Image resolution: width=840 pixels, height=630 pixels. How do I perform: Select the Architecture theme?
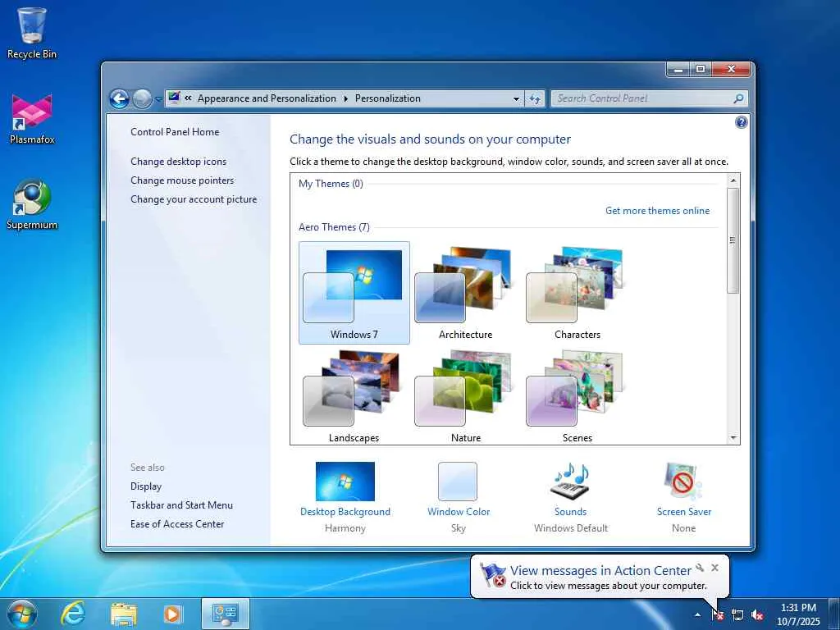click(466, 293)
